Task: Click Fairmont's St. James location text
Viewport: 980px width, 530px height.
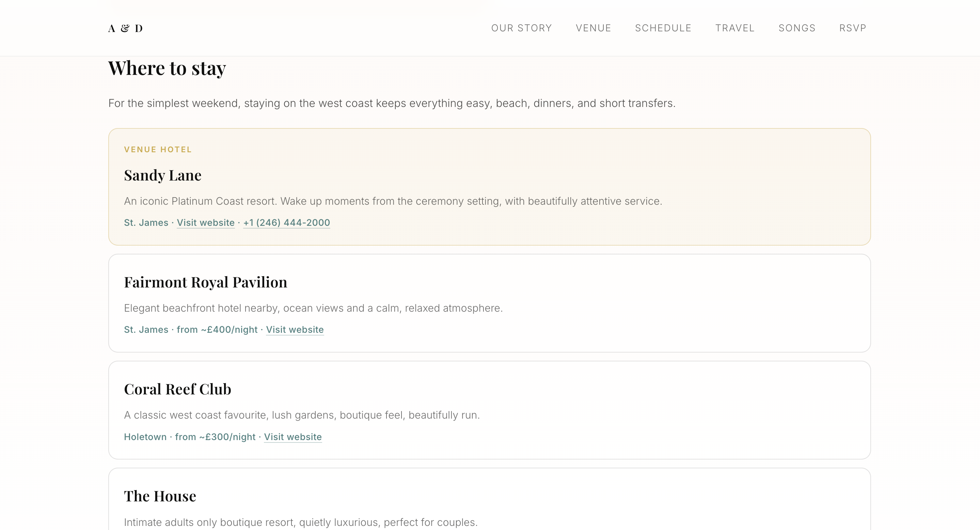Action: pos(146,329)
